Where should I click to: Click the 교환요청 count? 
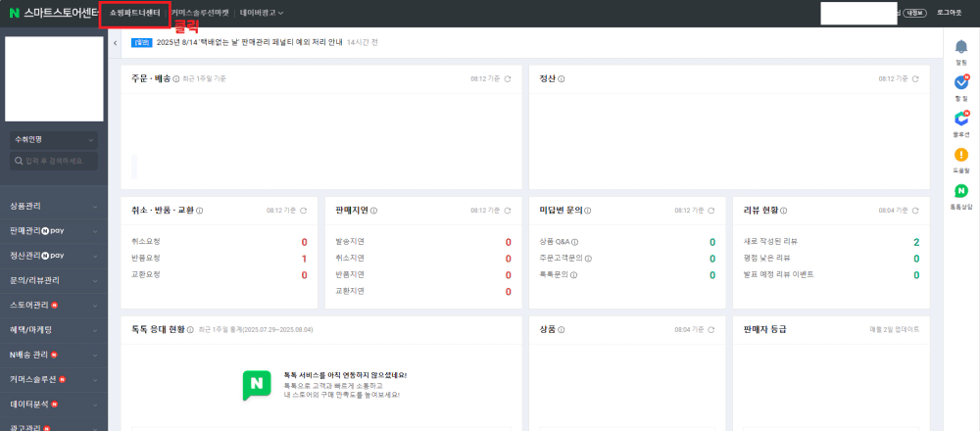point(305,275)
